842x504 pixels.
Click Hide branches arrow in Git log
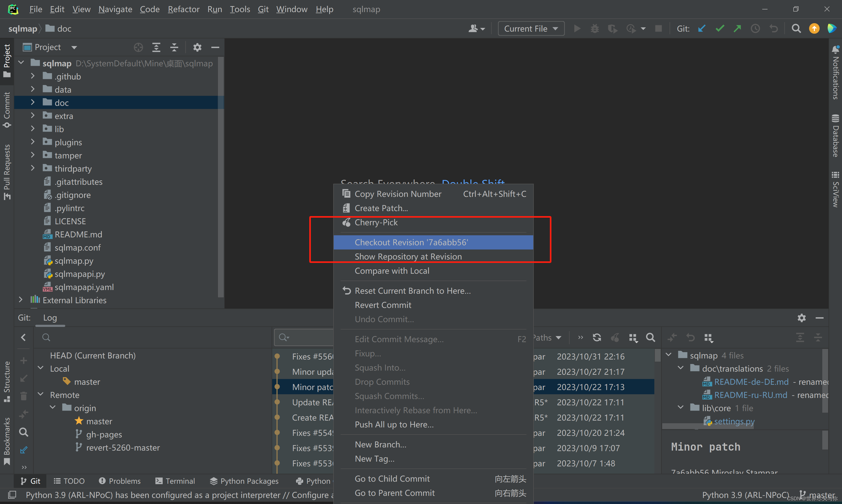click(x=23, y=337)
